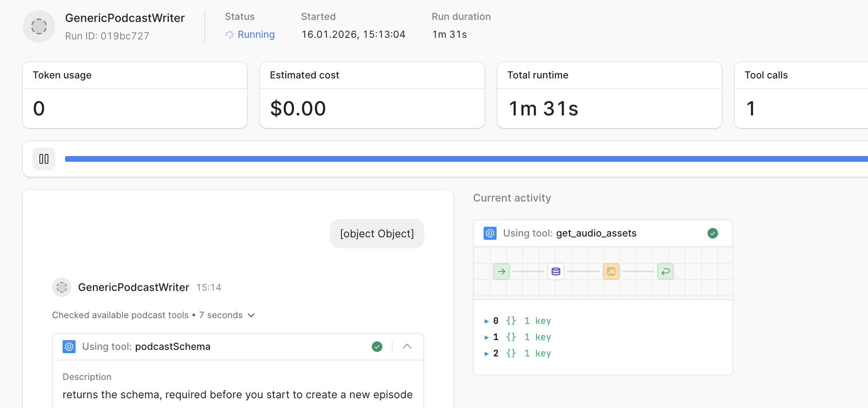Click the Total runtime 1m 31s value

point(543,109)
